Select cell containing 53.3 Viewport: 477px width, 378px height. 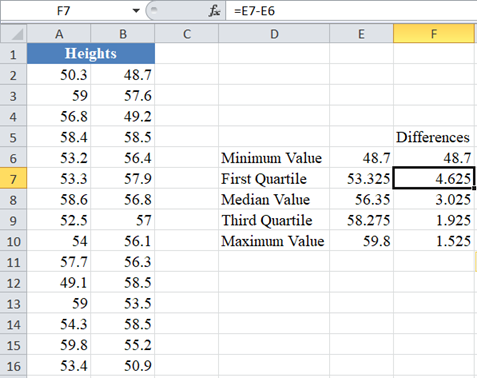pyautogui.click(x=59, y=178)
